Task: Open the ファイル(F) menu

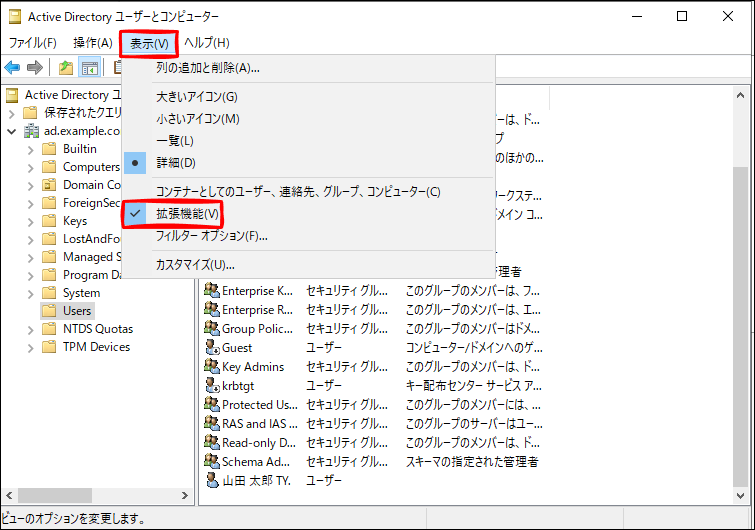Action: (x=32, y=43)
